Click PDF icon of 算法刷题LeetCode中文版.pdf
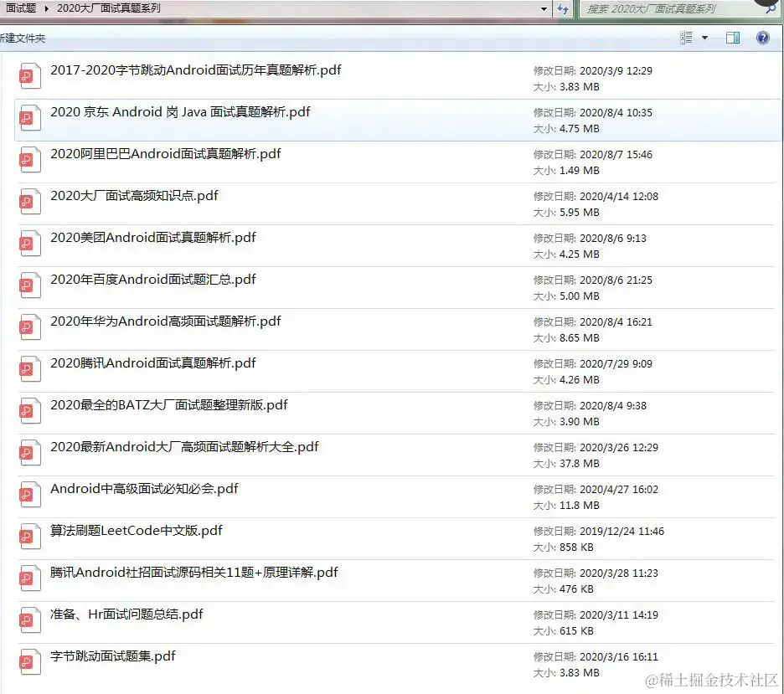784x694 pixels. click(x=29, y=537)
